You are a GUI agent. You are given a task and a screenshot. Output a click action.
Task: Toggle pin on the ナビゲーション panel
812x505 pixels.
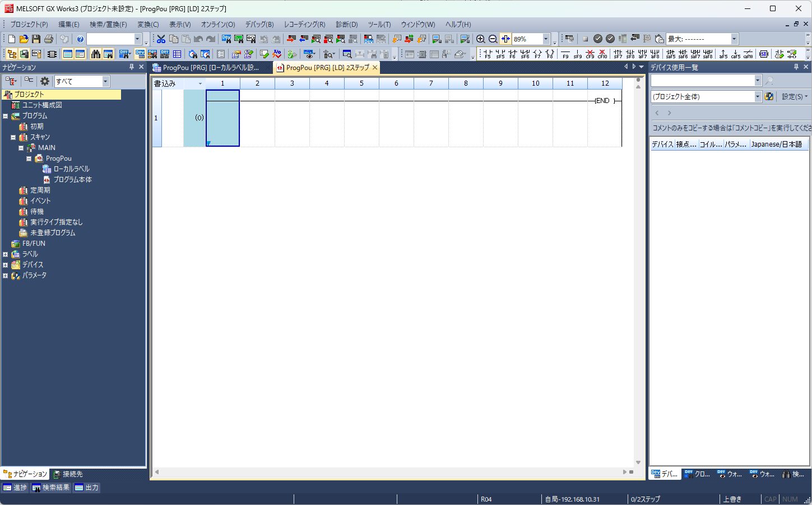(132, 67)
